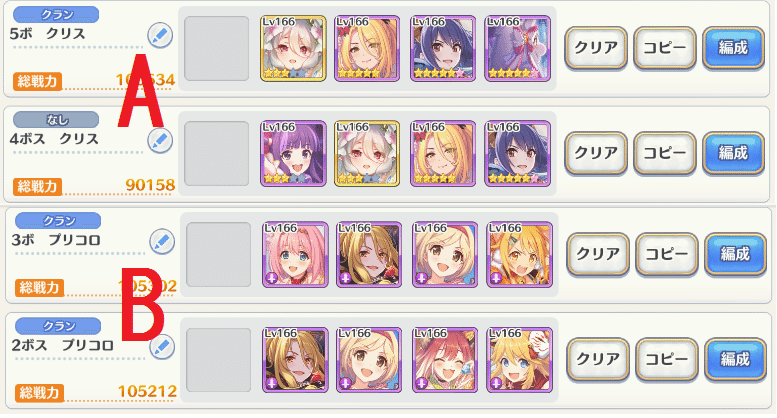Screen dimensions: 777x418
Task: Click コピー button for 4ボス クリス party
Action: (x=665, y=153)
